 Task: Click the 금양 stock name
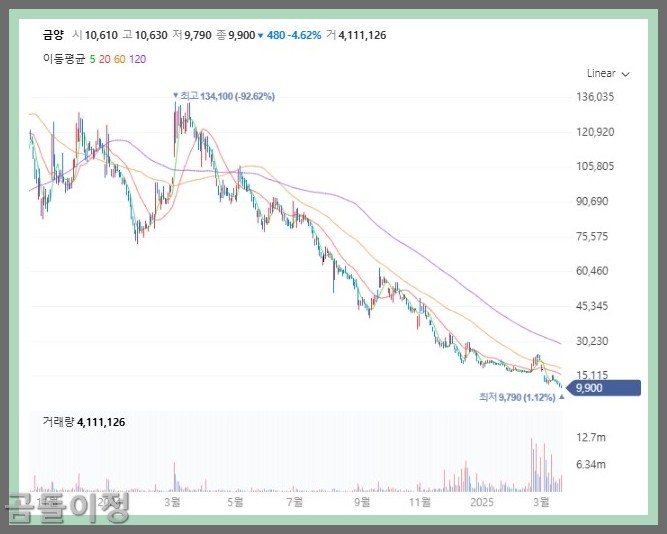tap(53, 35)
